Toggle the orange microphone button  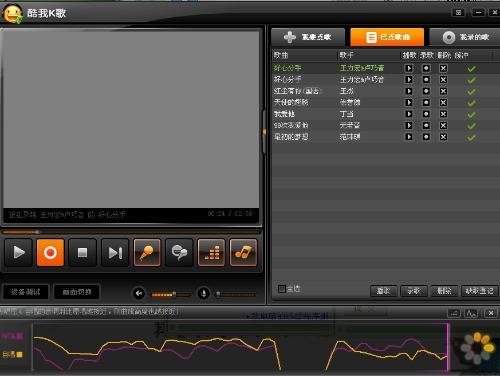tap(147, 252)
